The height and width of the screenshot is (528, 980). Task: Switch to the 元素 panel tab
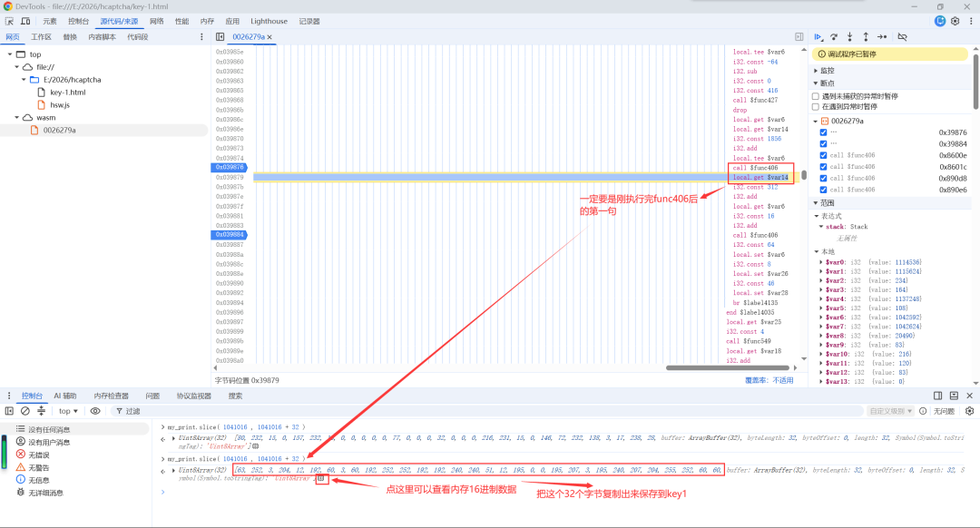click(50, 21)
